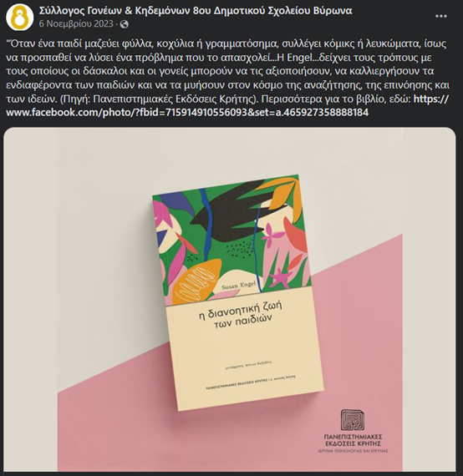
Task: Click the publisher line at the book cover bottom
Action: click(x=251, y=382)
